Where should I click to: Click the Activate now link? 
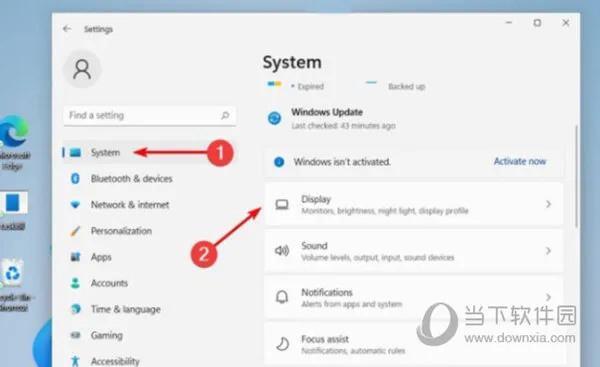tap(520, 161)
